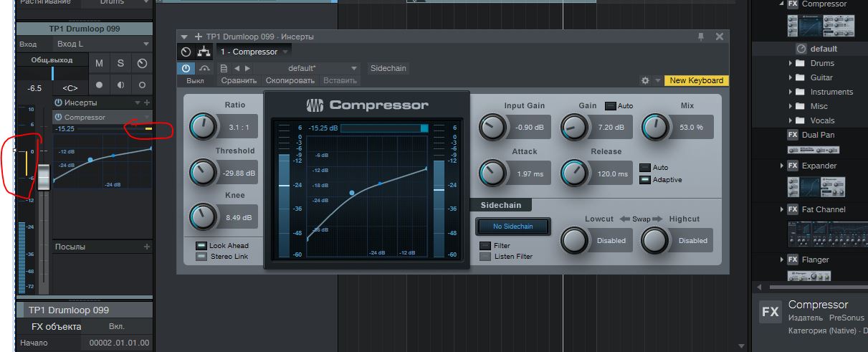Select the default preset in the browser

pos(824,49)
